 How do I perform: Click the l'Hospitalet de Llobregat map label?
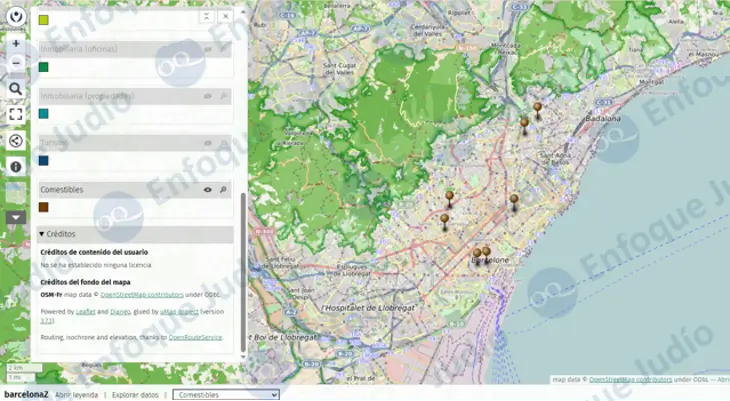[368, 308]
